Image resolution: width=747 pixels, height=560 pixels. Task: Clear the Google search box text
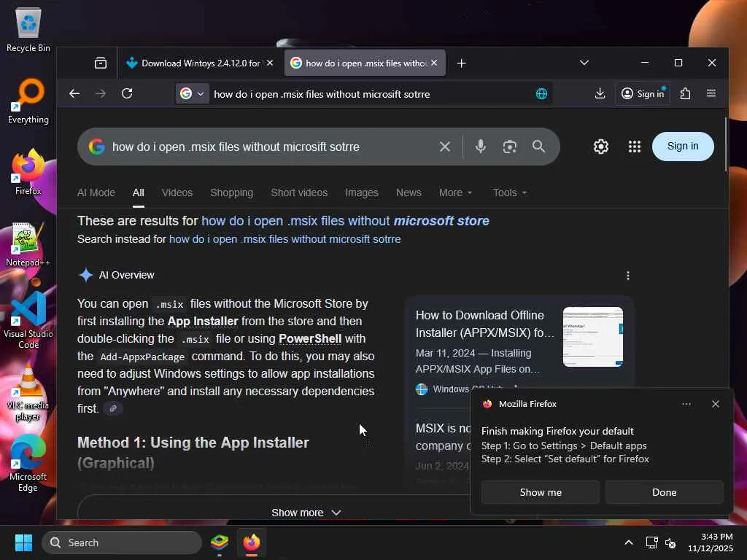(444, 147)
